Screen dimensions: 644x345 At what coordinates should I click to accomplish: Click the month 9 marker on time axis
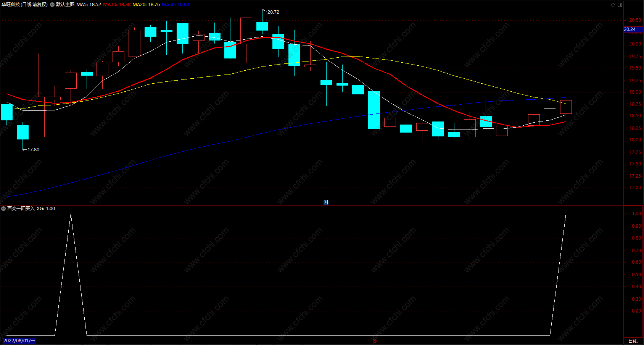375,341
